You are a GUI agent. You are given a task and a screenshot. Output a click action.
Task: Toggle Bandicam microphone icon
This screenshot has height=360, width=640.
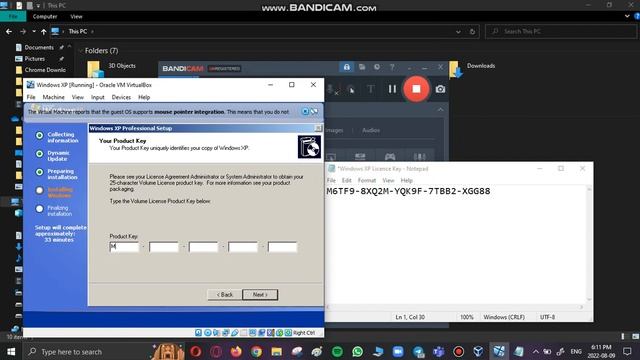tap(333, 89)
